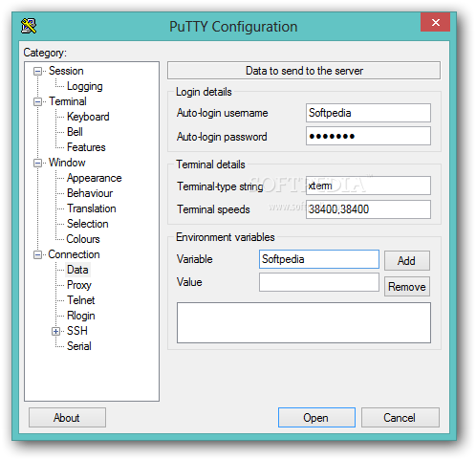Remove the environment variable

tap(407, 287)
